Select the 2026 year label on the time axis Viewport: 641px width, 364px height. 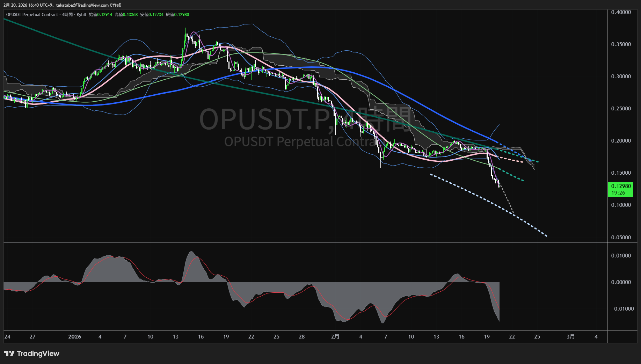75,337
